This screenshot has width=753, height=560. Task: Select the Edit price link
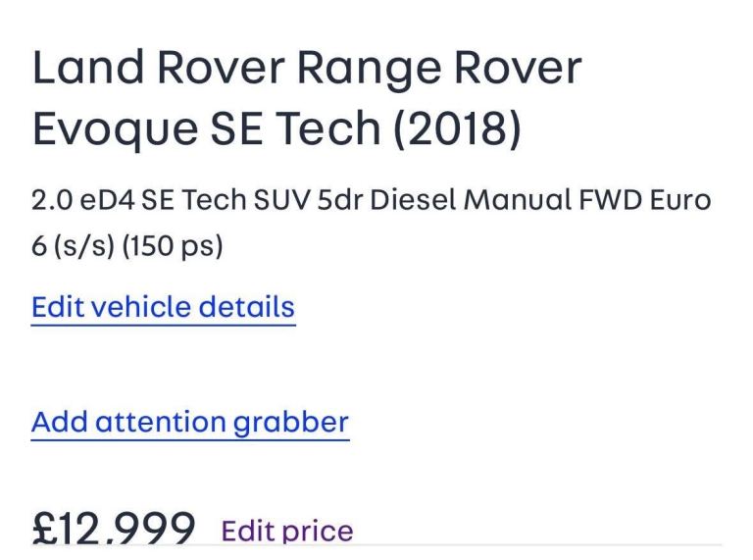click(x=287, y=531)
